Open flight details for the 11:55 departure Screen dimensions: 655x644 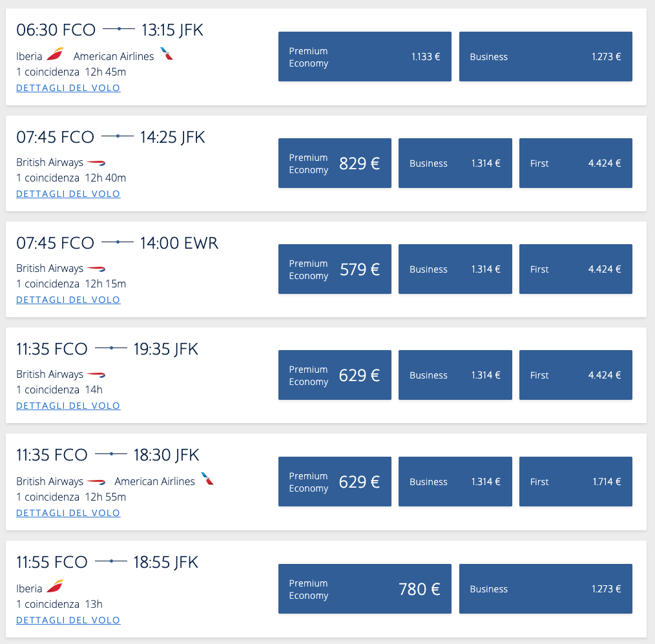coord(68,619)
